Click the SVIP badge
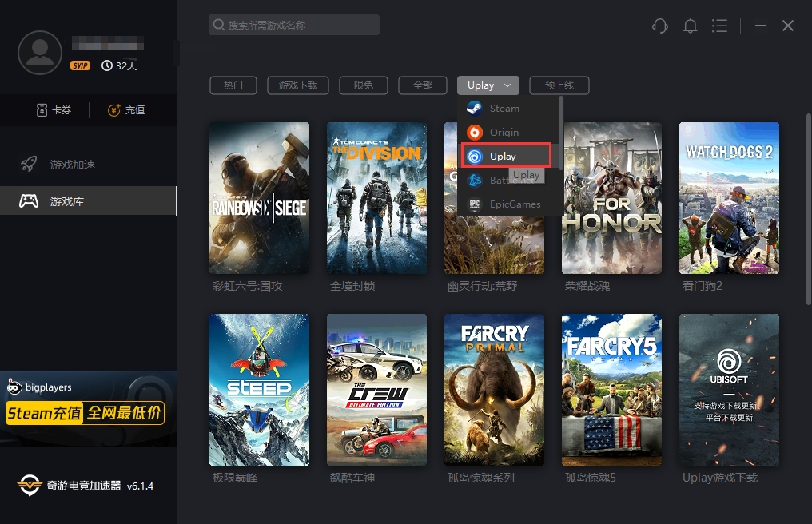Image resolution: width=812 pixels, height=524 pixels. click(x=80, y=65)
